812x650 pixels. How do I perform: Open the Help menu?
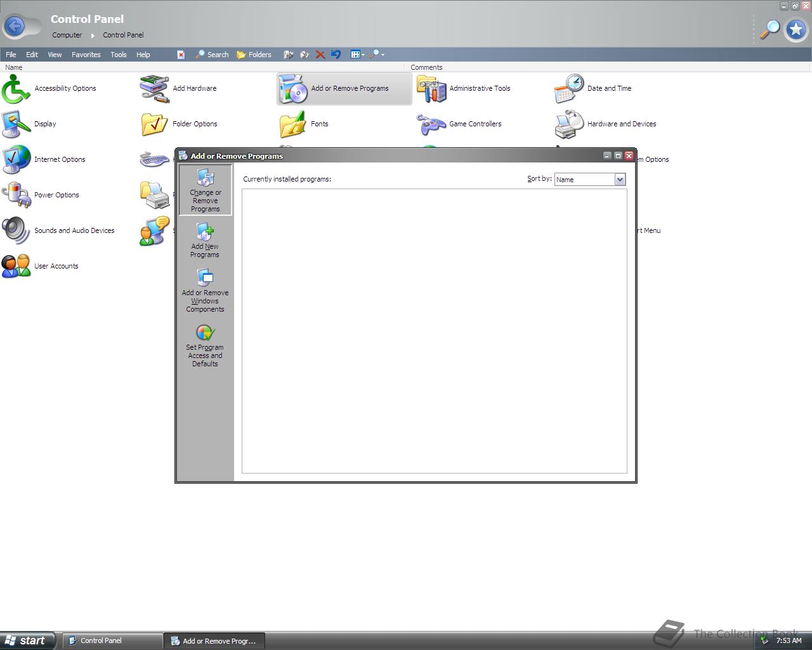click(x=143, y=55)
